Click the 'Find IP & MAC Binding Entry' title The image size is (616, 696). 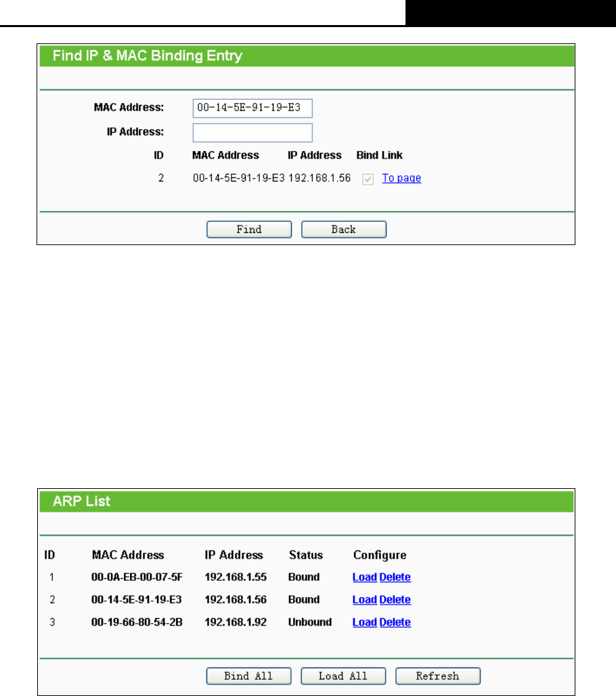(x=148, y=56)
